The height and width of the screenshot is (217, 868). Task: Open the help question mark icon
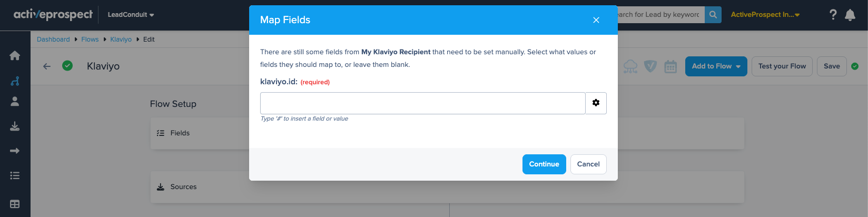833,15
